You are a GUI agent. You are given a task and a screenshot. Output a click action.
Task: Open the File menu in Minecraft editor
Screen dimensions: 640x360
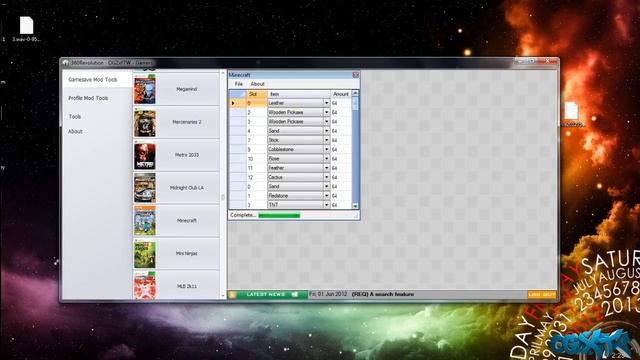coord(239,84)
